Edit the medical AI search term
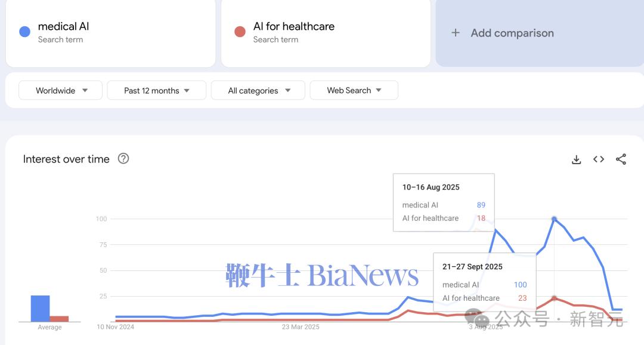This screenshot has height=345, width=644. [64, 27]
